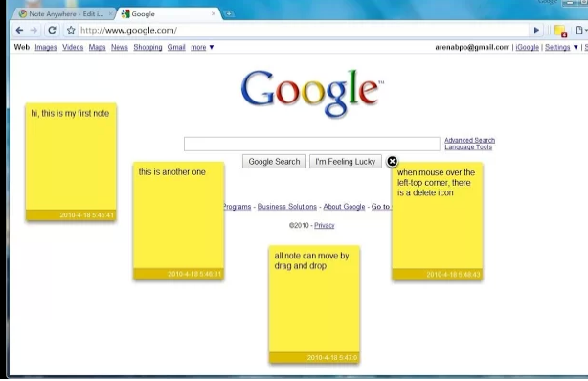Click the browser forward arrow

click(34, 30)
